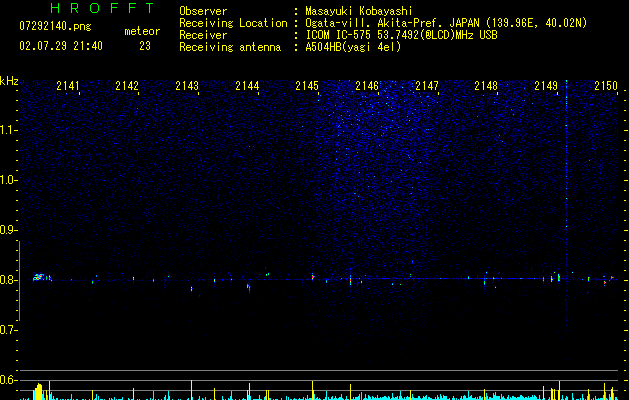Viewport: 629px width, 400px height.
Task: Click the 'meteor' count label
Action: tap(142, 31)
